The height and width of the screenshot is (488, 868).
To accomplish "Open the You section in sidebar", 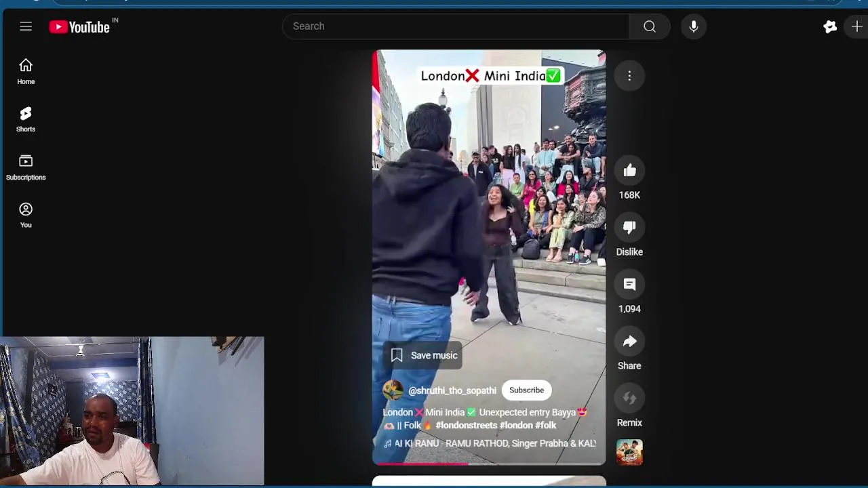I will 26,216.
